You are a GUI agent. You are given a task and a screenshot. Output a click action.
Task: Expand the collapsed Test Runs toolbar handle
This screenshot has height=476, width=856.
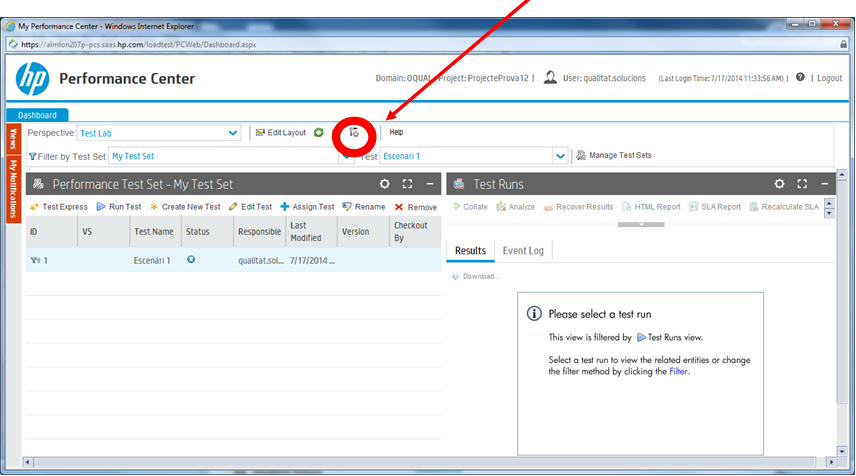pos(641,224)
